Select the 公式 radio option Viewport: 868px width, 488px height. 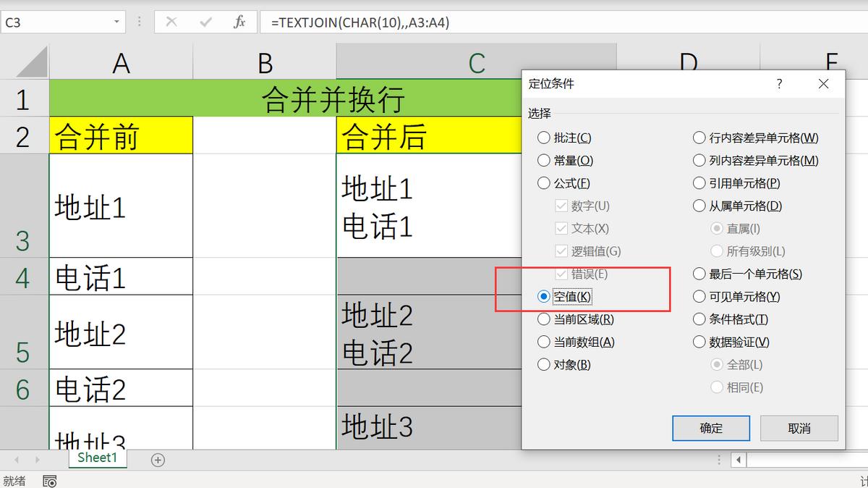pyautogui.click(x=544, y=183)
